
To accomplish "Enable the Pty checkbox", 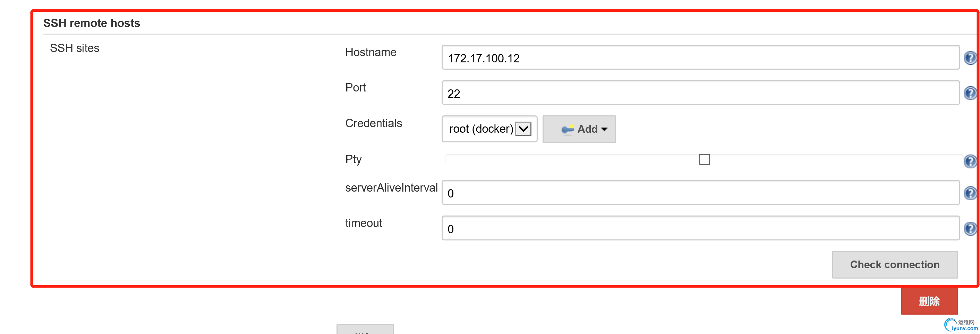I will point(704,160).
